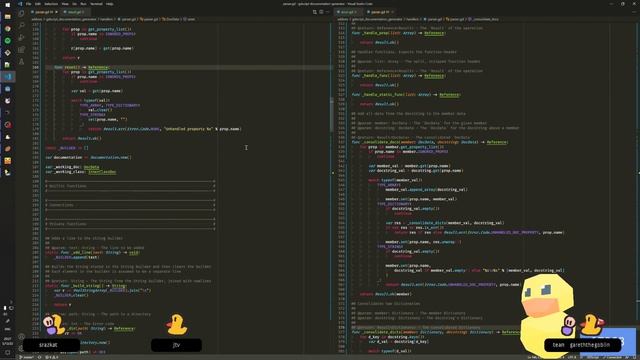The width and height of the screenshot is (640, 360).
Task: Open the Run menu
Action: 83,4
